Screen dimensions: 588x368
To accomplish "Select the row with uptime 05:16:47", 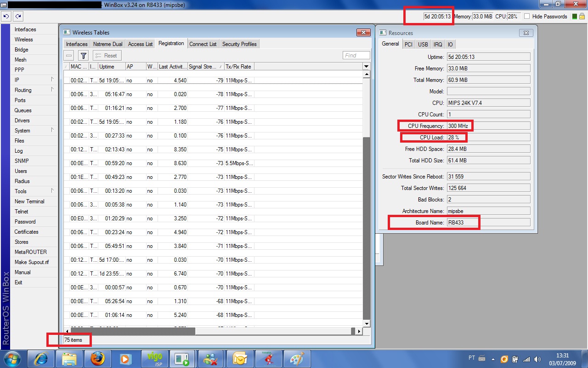I will point(213,94).
